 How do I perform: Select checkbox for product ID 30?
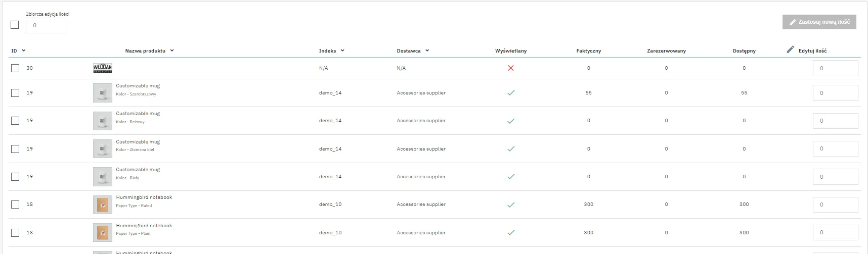pos(15,68)
